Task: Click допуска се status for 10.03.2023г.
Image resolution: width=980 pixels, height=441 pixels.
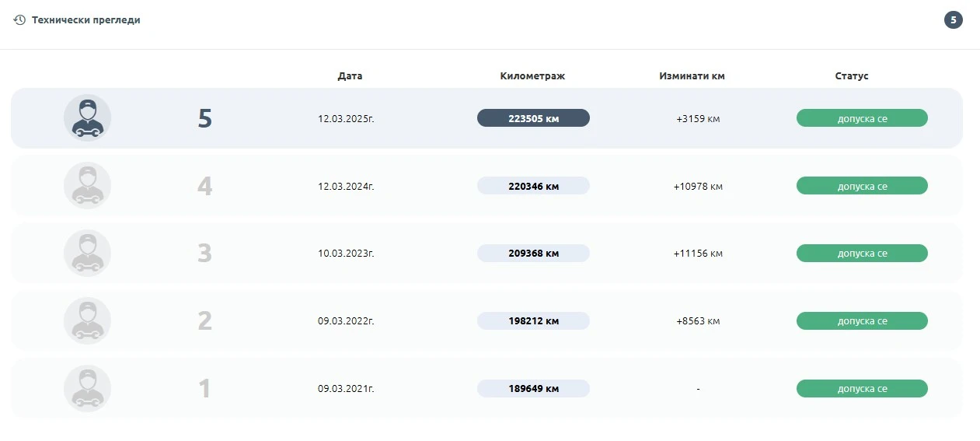Action: pos(862,254)
